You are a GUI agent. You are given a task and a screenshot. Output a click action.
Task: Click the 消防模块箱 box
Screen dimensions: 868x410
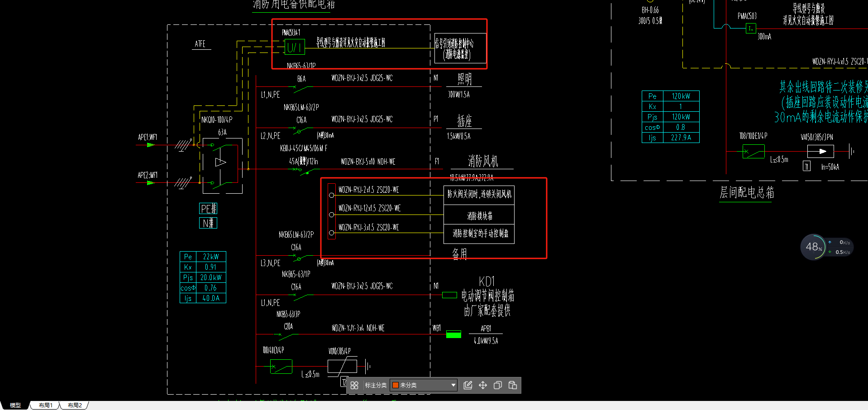479,215
